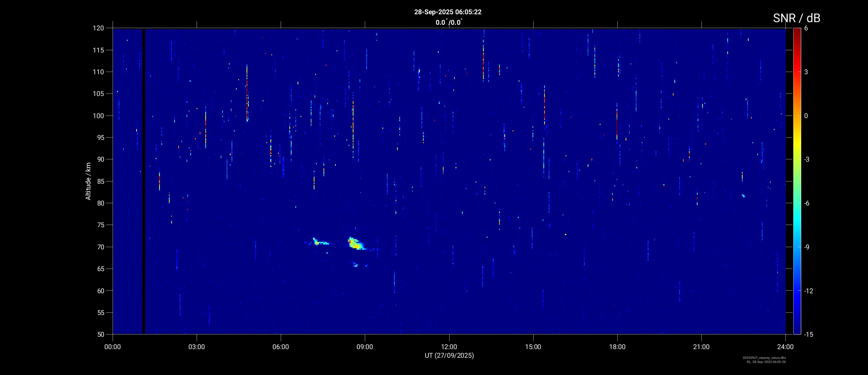This screenshot has height=375, width=868.
Task: Click the 120 altitude tick label
Action: point(98,28)
